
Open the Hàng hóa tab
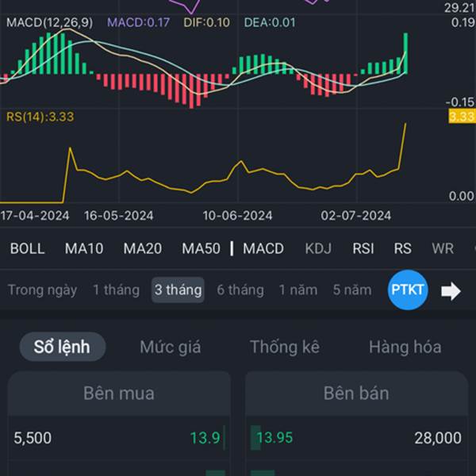coord(405,347)
